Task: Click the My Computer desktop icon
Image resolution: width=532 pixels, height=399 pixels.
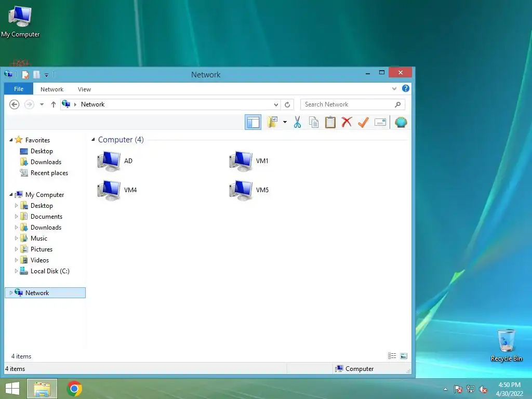Action: [20, 22]
